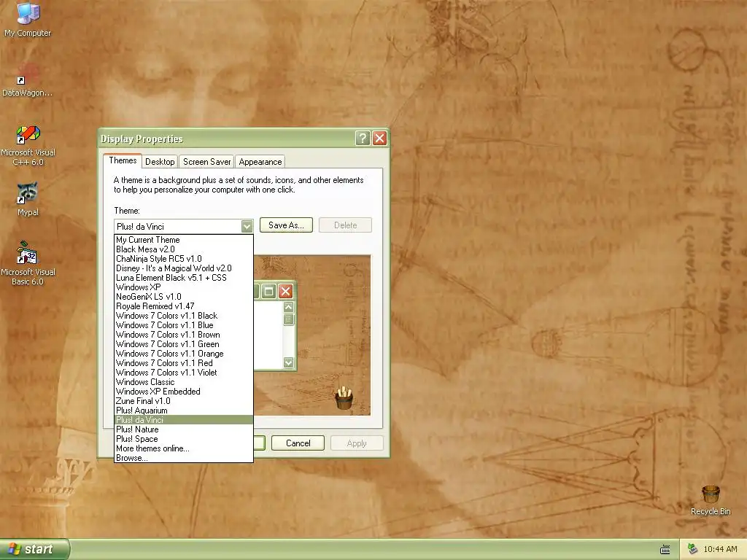Screen dimensions: 747x560
Task: Switch to the Appearance tab
Action: pos(260,162)
